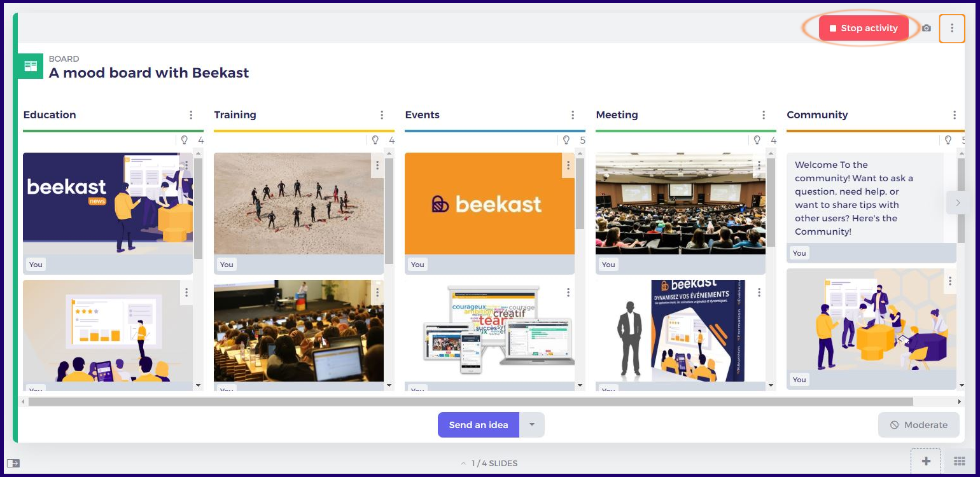
Task: Open Meeting column options menu
Action: coord(764,115)
